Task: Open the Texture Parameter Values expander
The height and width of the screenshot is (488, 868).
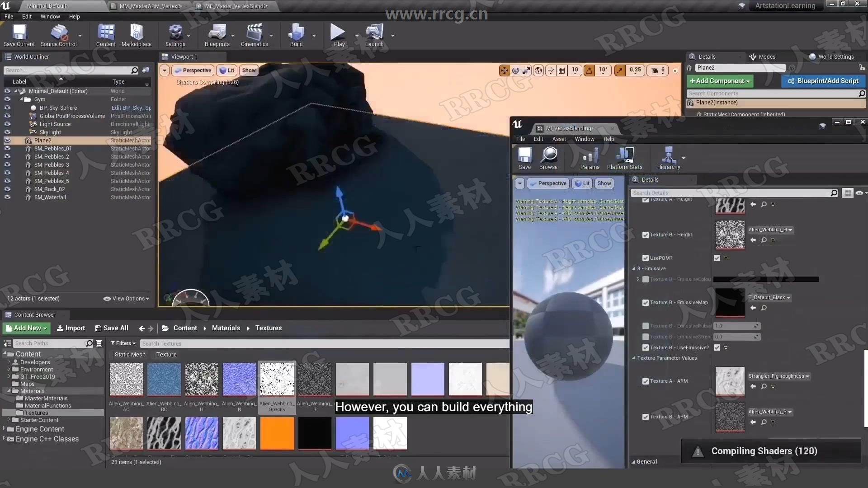Action: click(x=634, y=357)
